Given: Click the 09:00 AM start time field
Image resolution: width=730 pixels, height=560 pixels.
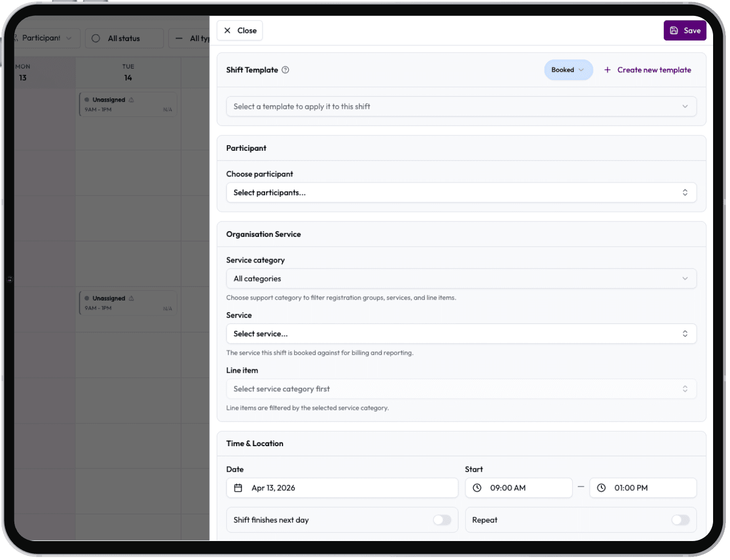Looking at the screenshot, I should click(x=519, y=488).
